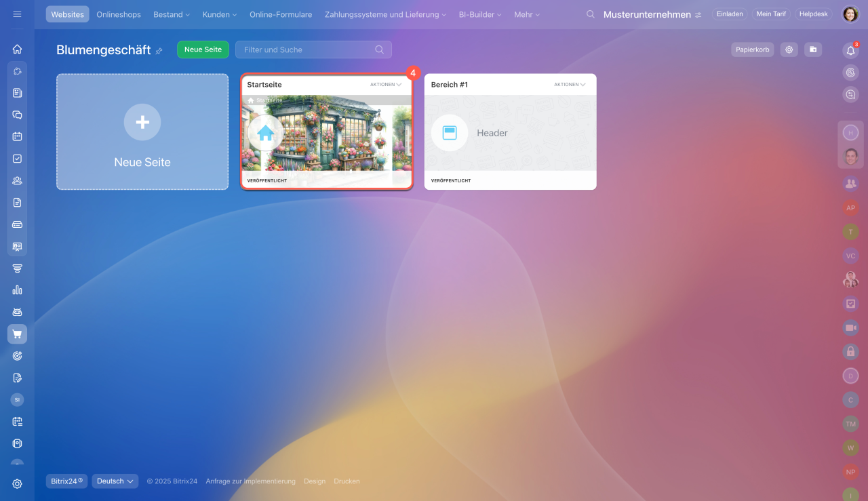Viewport: 868px width, 501px height.
Task: Expand the Bestand dropdown menu
Action: [x=172, y=14]
